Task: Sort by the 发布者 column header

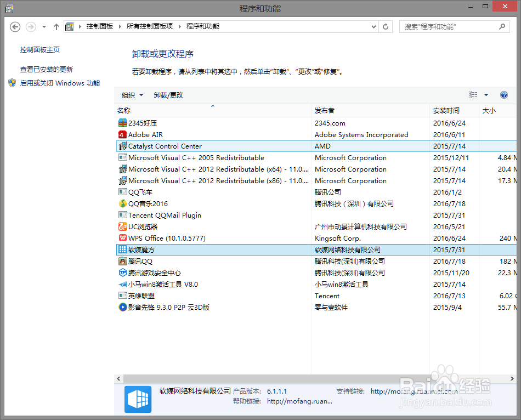Action: coord(371,110)
